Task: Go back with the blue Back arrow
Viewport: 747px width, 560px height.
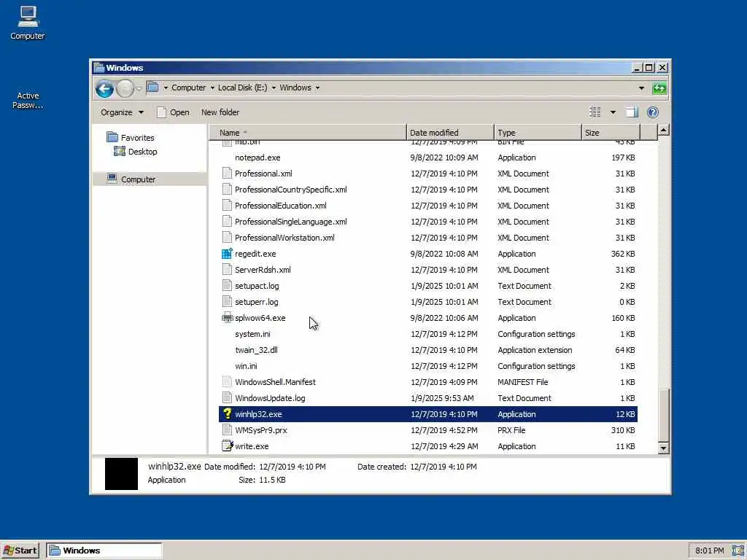Action: pyautogui.click(x=104, y=88)
